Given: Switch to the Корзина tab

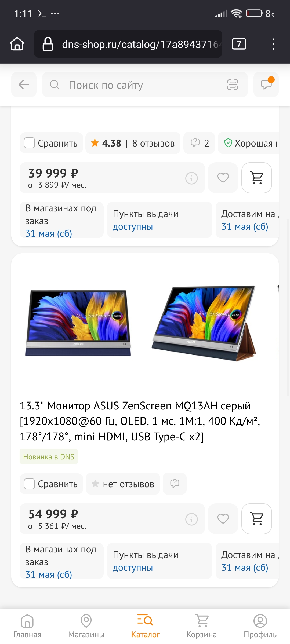Looking at the screenshot, I should (202, 626).
